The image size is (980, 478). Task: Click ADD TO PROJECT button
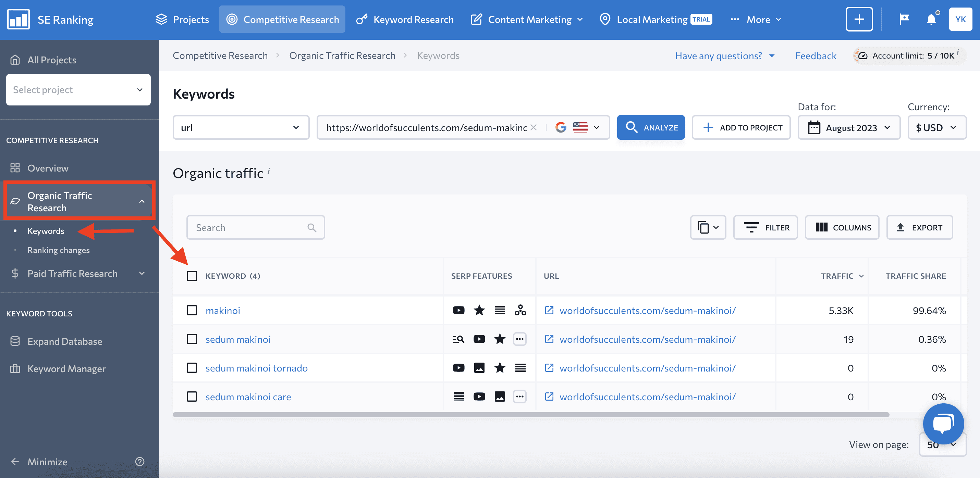[741, 127]
